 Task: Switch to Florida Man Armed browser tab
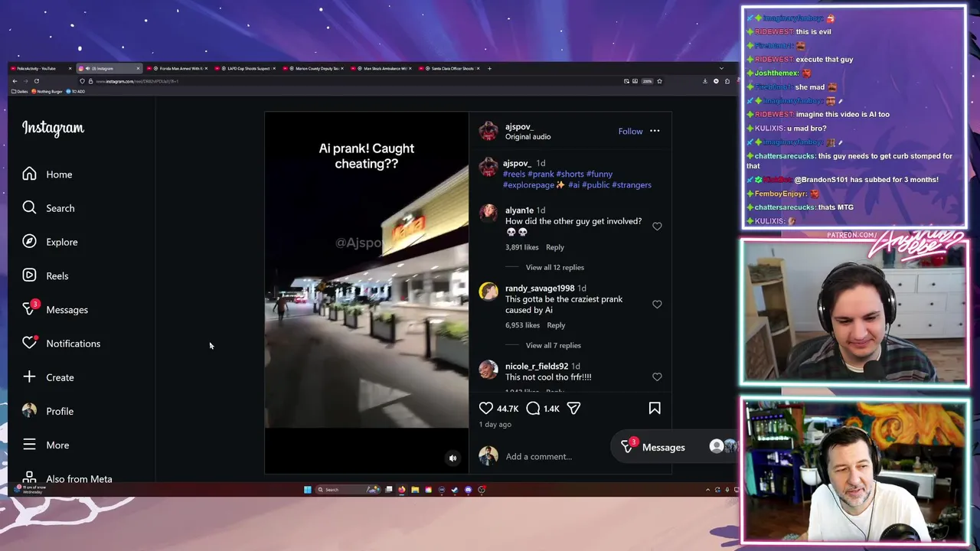point(178,68)
